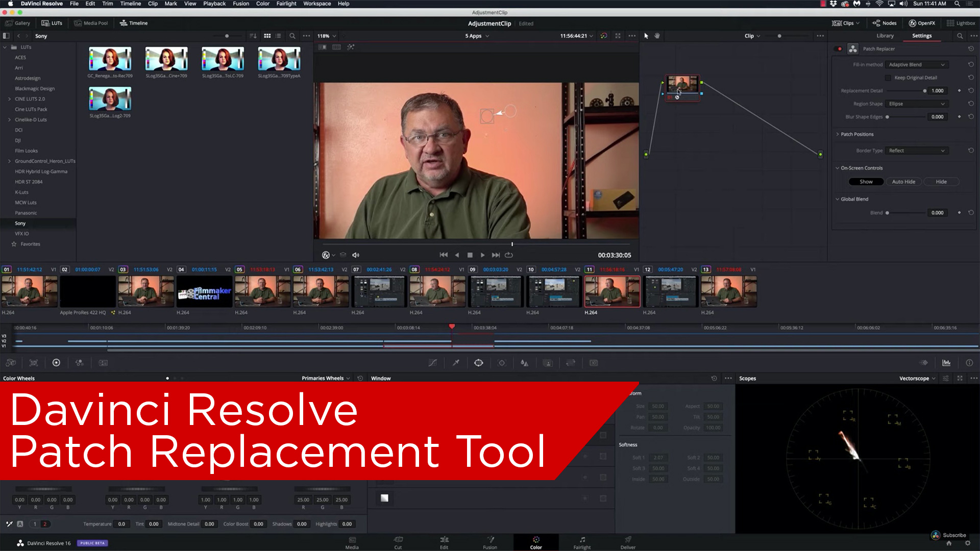This screenshot has height=551, width=980.
Task: Change Region Shape using its dropdown
Action: (916, 104)
